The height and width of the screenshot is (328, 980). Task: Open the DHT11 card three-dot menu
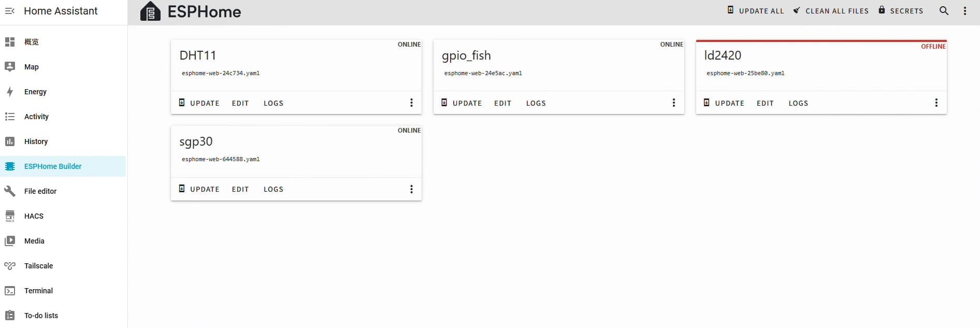coord(411,103)
